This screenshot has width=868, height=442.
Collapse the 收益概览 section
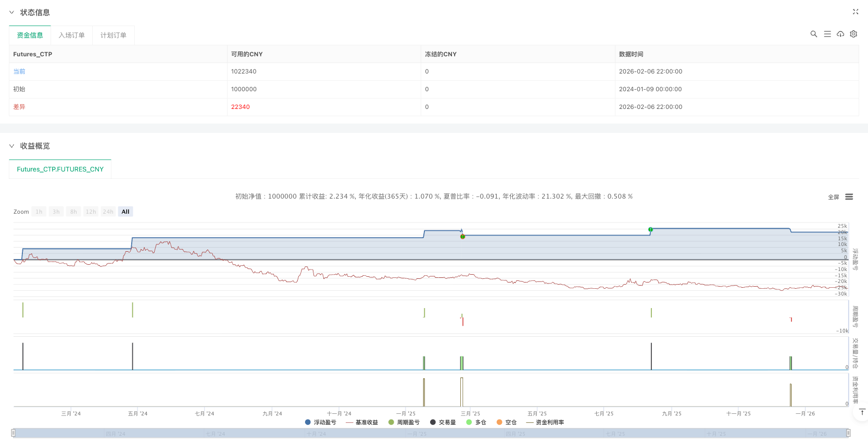(x=11, y=146)
